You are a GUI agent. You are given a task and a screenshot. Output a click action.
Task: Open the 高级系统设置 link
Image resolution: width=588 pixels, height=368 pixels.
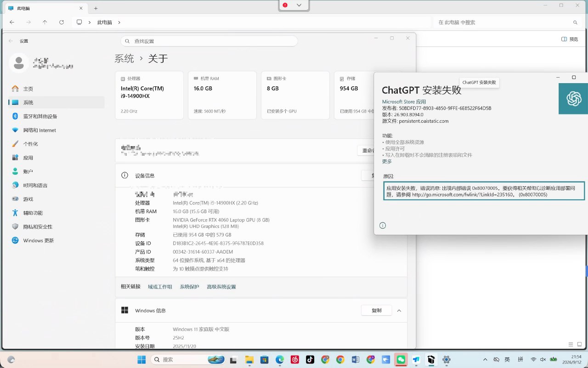(x=221, y=287)
